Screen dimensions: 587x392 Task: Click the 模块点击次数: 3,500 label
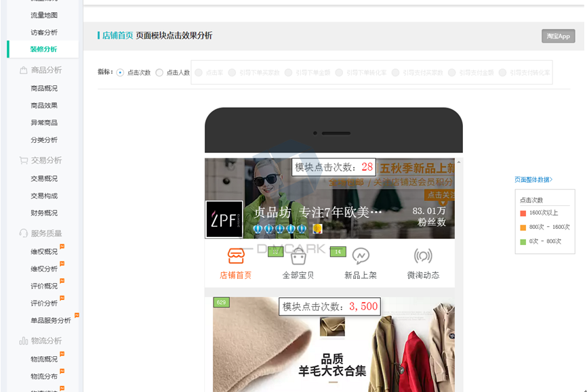click(330, 307)
